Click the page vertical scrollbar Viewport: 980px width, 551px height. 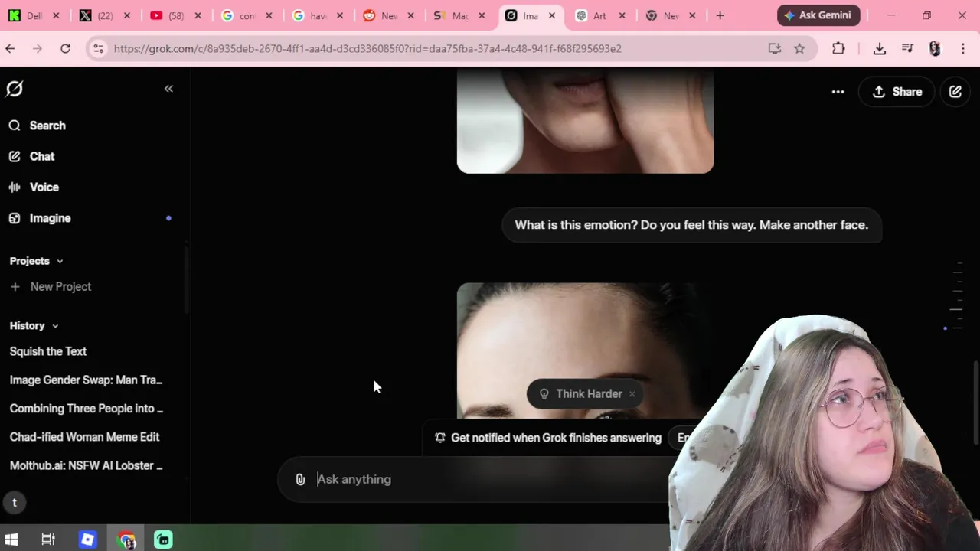point(976,403)
